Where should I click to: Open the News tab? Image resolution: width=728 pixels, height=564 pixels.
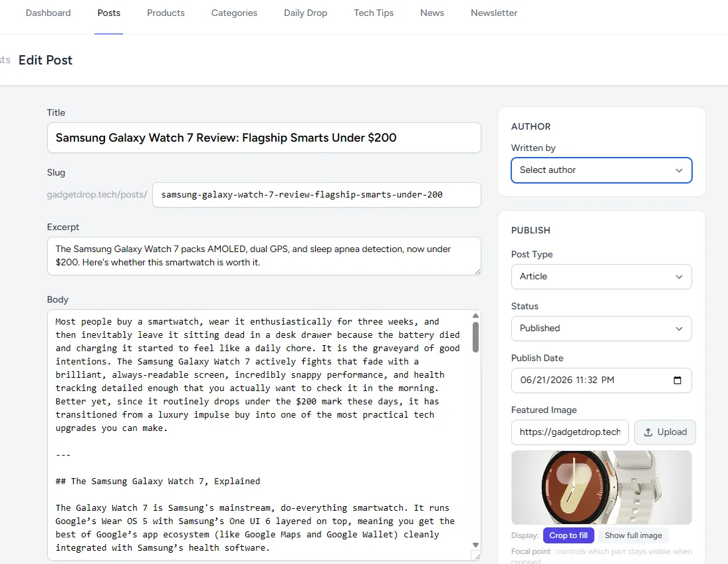pyautogui.click(x=432, y=13)
